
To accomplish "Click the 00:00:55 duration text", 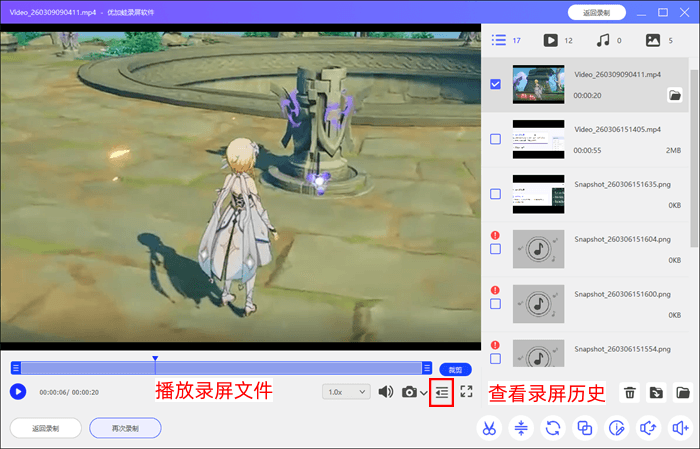I will tap(587, 150).
